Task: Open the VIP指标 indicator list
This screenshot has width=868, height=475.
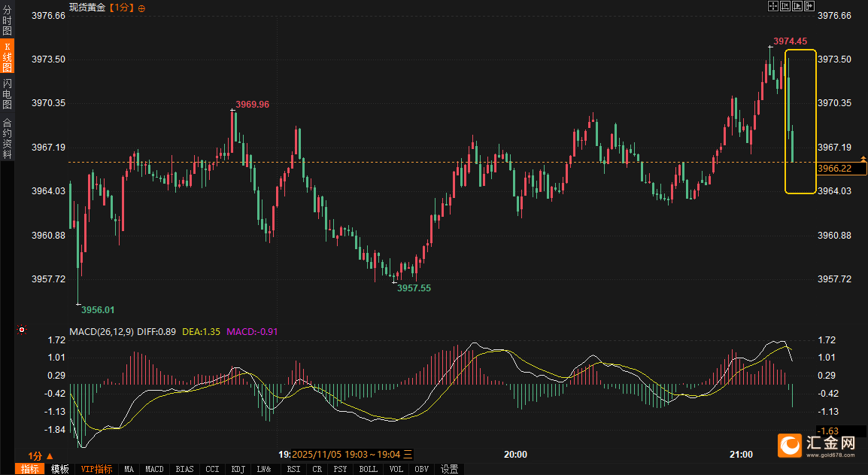Action: point(96,469)
